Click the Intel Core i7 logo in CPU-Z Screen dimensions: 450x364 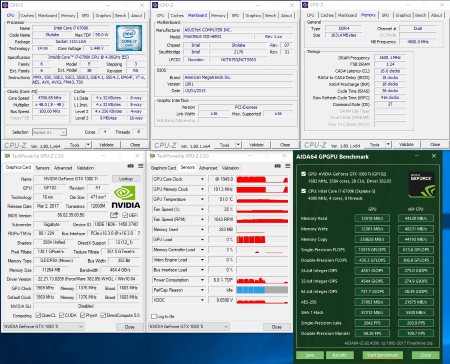(129, 38)
